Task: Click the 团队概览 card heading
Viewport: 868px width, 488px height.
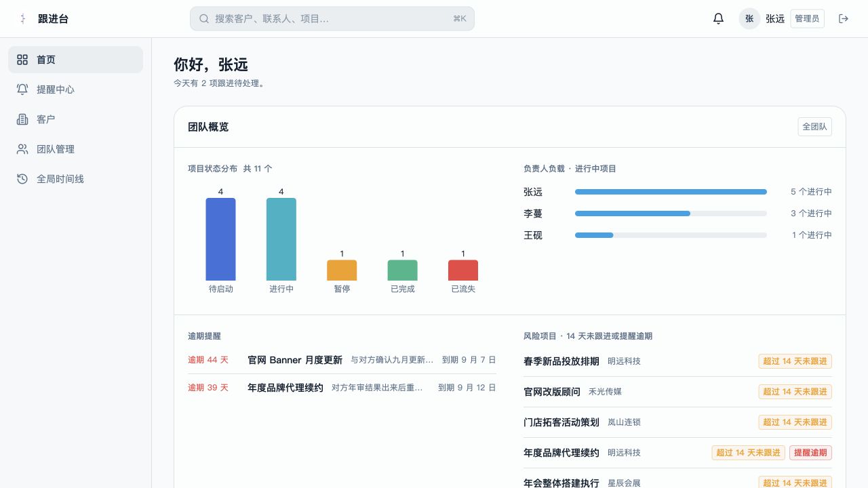Action: click(208, 127)
